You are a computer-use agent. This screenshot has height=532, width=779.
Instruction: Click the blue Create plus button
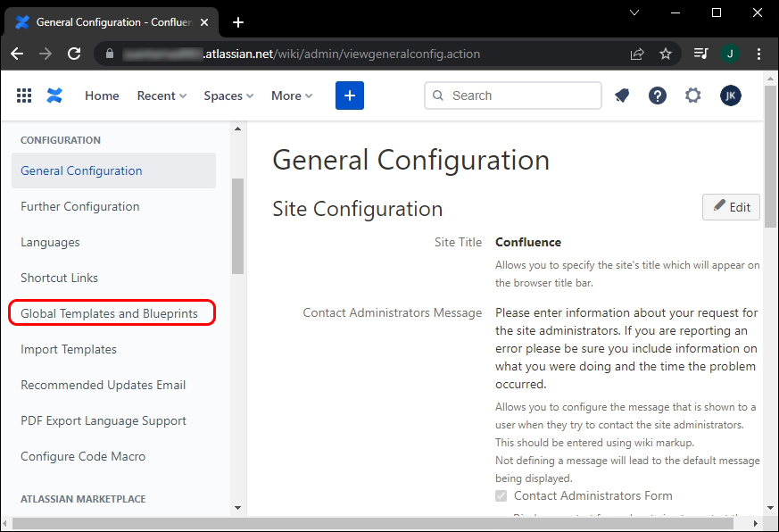[350, 96]
